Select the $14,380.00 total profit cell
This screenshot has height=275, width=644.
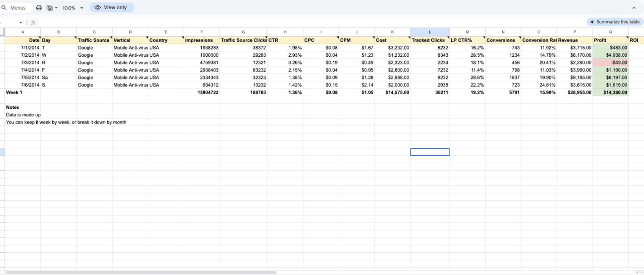tap(610, 92)
